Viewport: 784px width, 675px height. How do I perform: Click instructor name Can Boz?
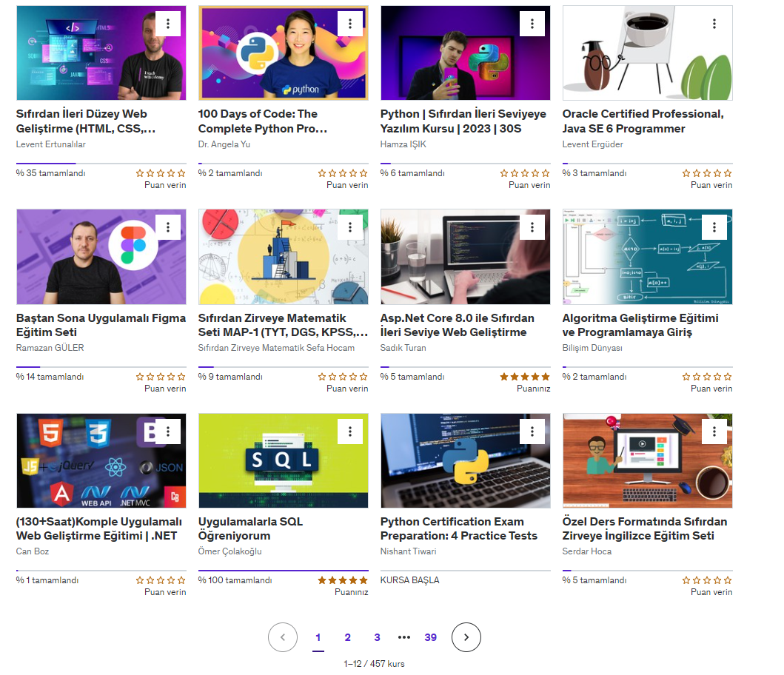click(33, 551)
